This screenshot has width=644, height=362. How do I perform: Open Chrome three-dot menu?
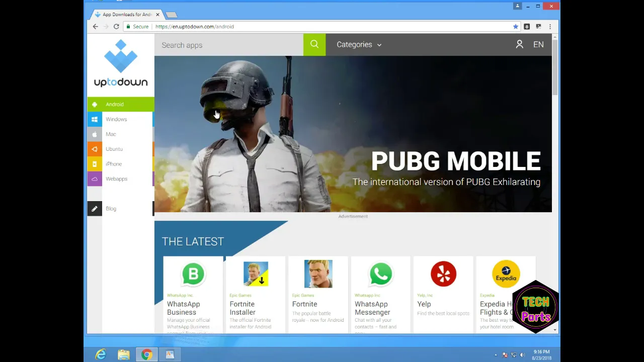tap(550, 27)
